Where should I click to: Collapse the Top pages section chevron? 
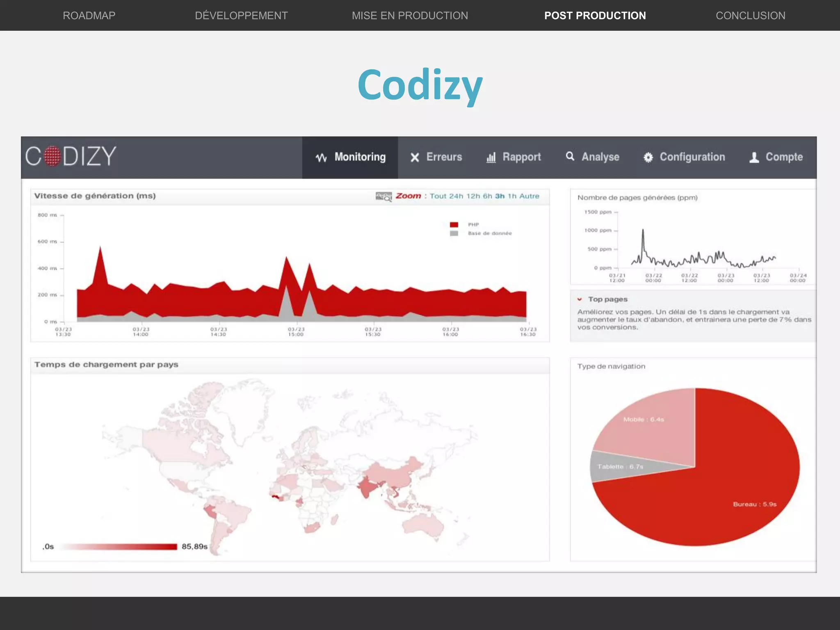[x=580, y=299]
